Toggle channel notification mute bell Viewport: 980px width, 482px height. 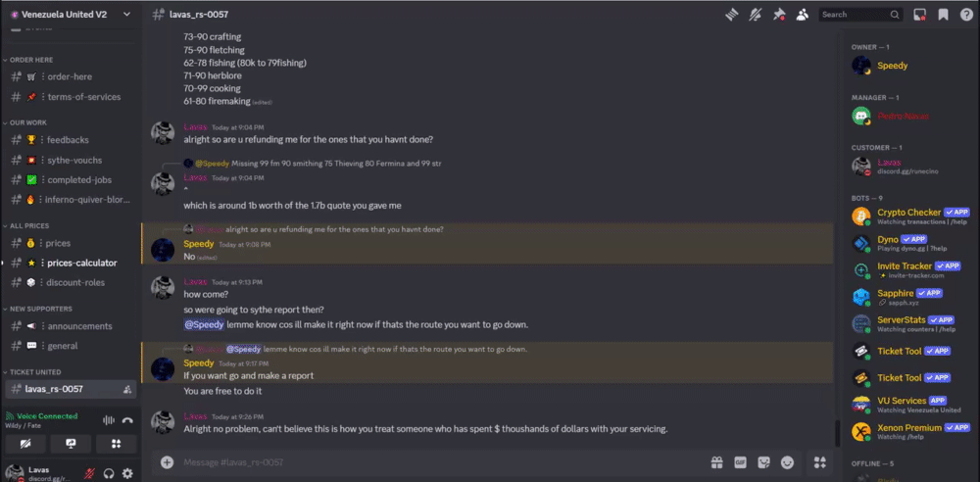coord(755,15)
